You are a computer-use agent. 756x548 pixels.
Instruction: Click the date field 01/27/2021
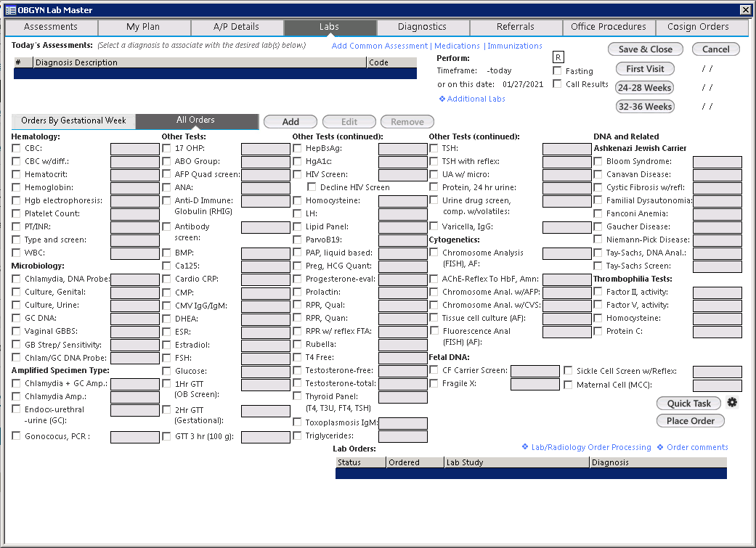click(x=523, y=84)
